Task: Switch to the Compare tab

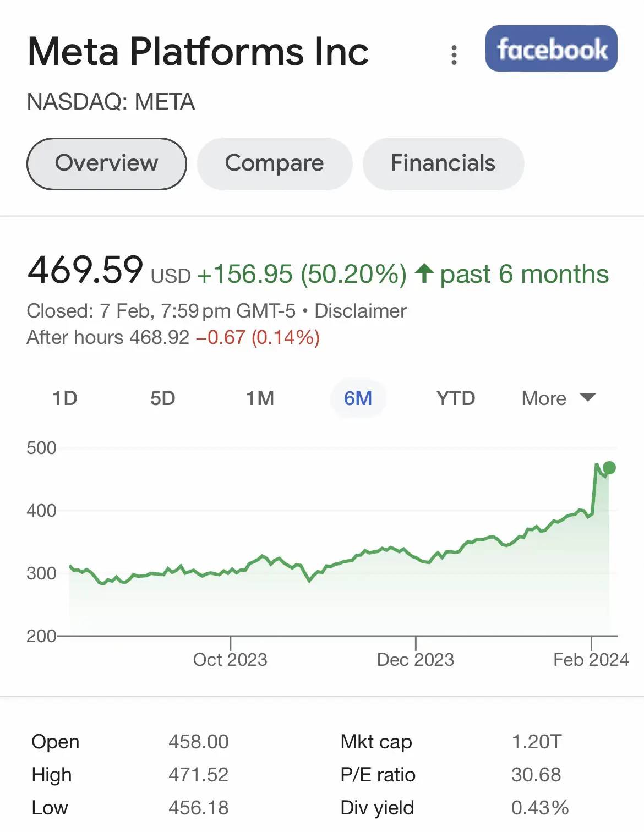Action: pos(275,163)
